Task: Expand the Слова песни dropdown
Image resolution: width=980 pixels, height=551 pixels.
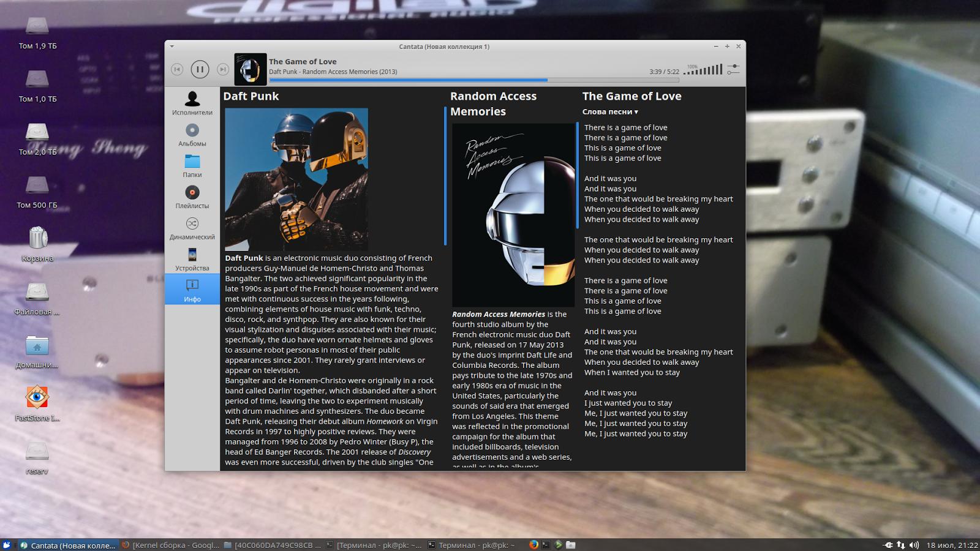Action: point(610,112)
